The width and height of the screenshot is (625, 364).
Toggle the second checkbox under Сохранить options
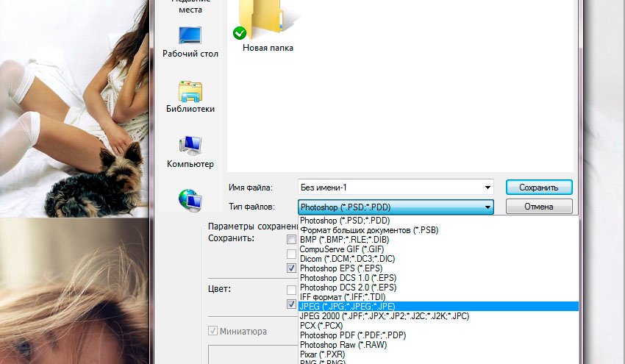(292, 254)
